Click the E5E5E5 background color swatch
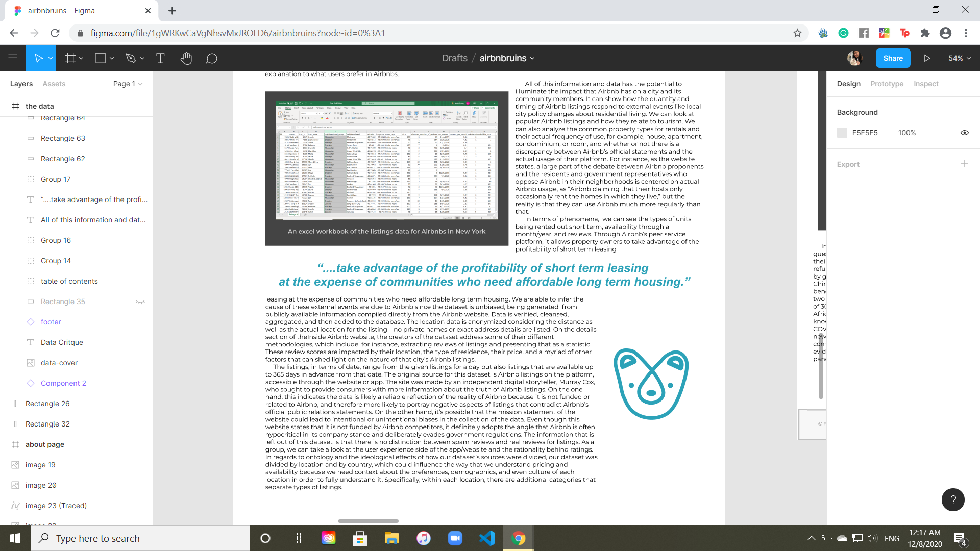 click(x=842, y=133)
